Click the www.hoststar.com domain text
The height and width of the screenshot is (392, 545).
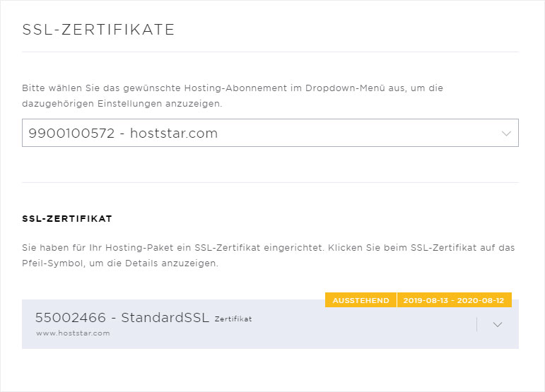73,333
